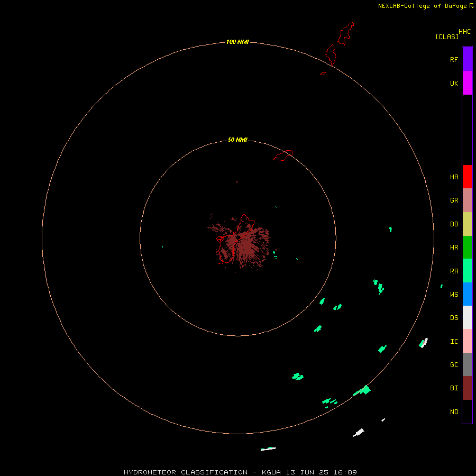The width and height of the screenshot is (476, 476).
Task: Select the GR dusty pink legend swatch
Action: [467, 200]
